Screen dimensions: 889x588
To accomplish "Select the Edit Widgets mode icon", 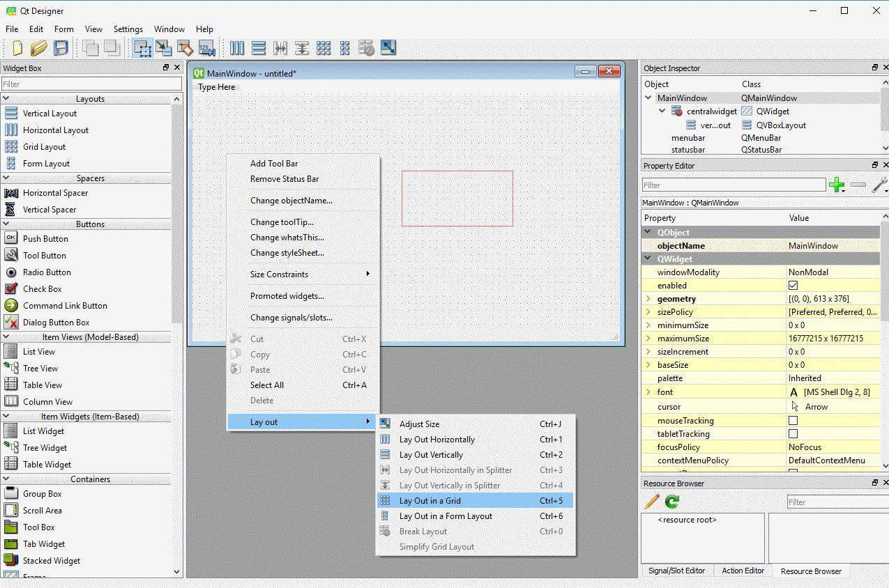I will coord(143,48).
